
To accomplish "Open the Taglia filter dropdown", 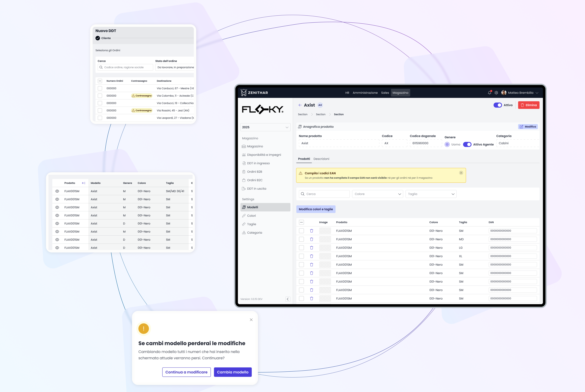I will click(431, 194).
